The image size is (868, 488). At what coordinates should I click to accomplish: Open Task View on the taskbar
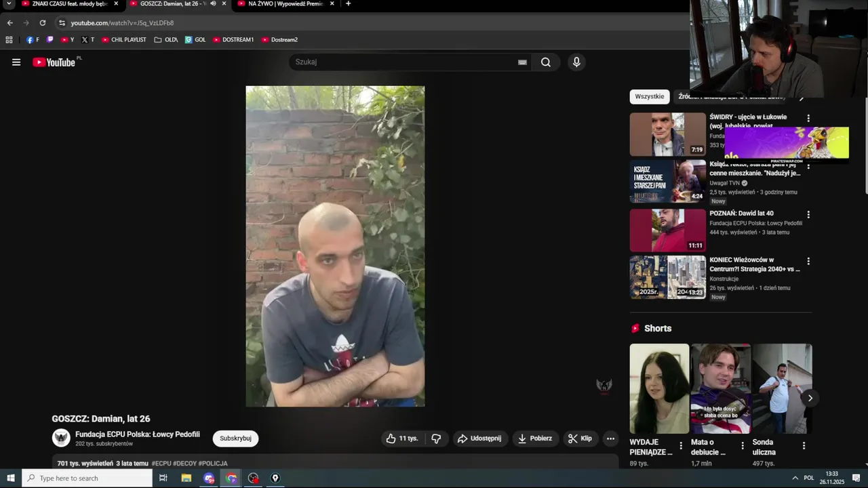163,479
